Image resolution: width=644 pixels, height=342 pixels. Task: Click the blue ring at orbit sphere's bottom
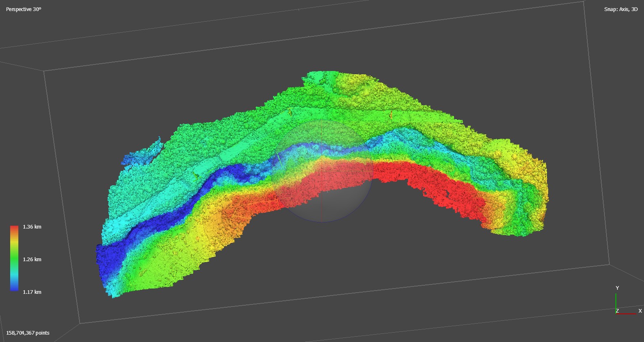point(322,222)
